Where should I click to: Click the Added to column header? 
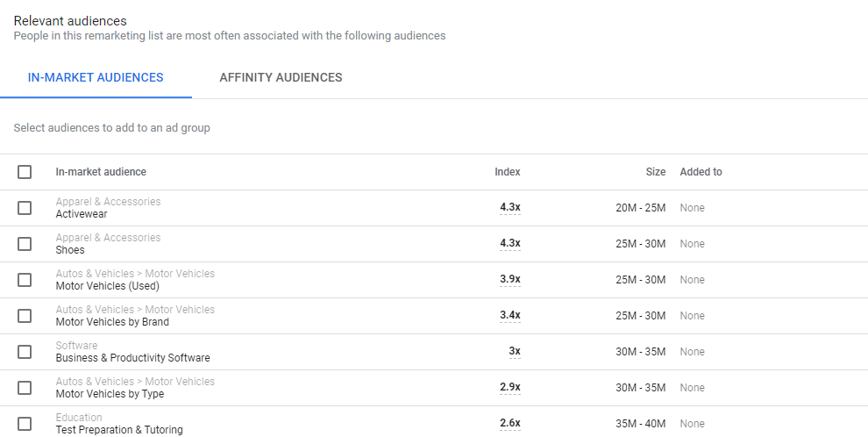pyautogui.click(x=701, y=172)
